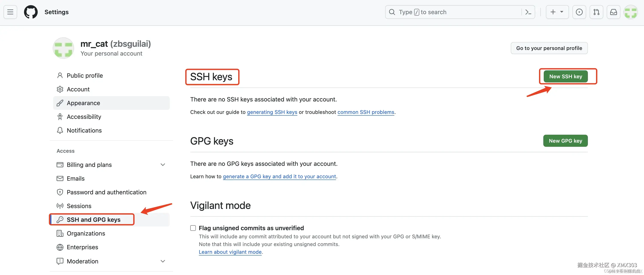Viewport: 644px width, 275px height.
Task: Enable Flag unsigned commits as unverified
Action: coord(193,228)
